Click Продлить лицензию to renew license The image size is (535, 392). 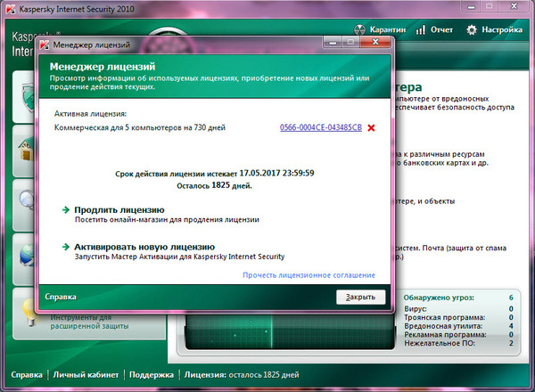(x=119, y=210)
